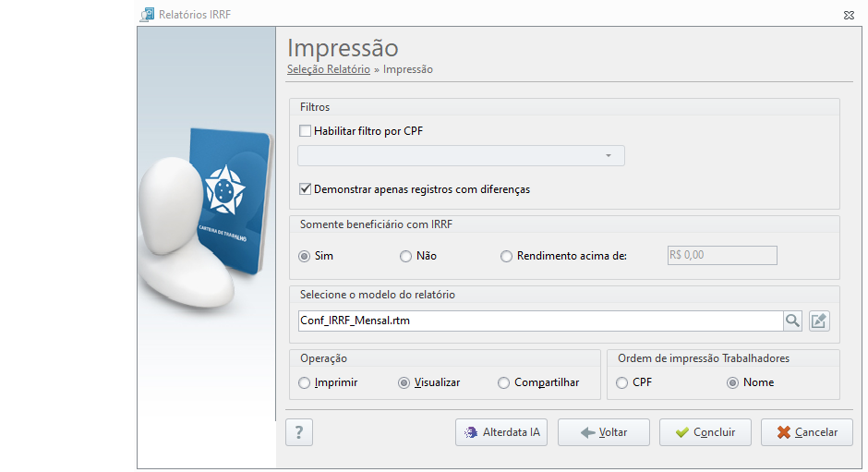
Task: Open help with the question mark button
Action: (299, 432)
